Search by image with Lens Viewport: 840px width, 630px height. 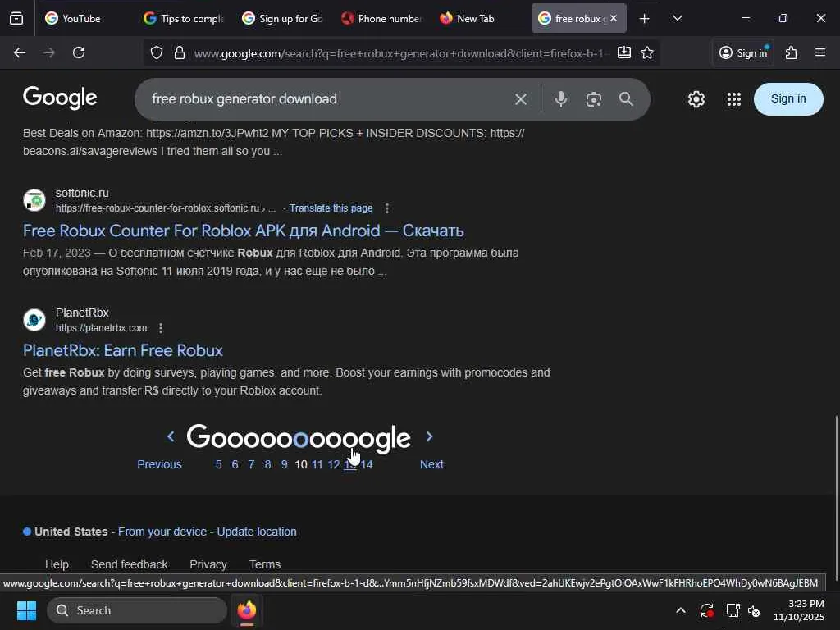click(594, 99)
